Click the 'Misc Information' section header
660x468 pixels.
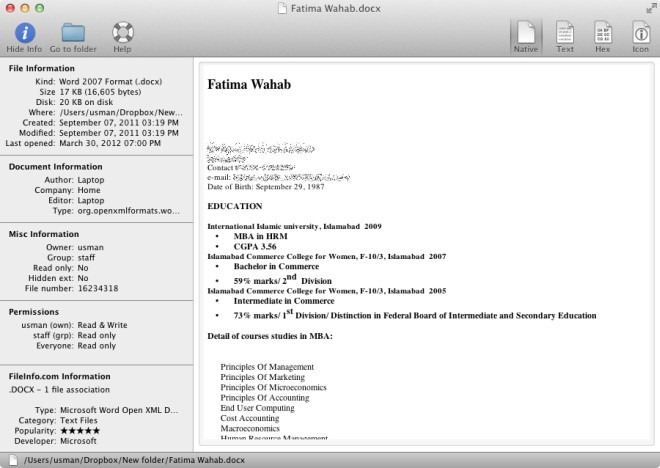tap(44, 234)
